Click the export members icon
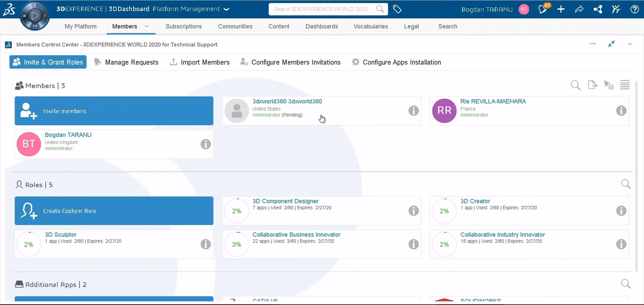The image size is (644, 305). 593,85
